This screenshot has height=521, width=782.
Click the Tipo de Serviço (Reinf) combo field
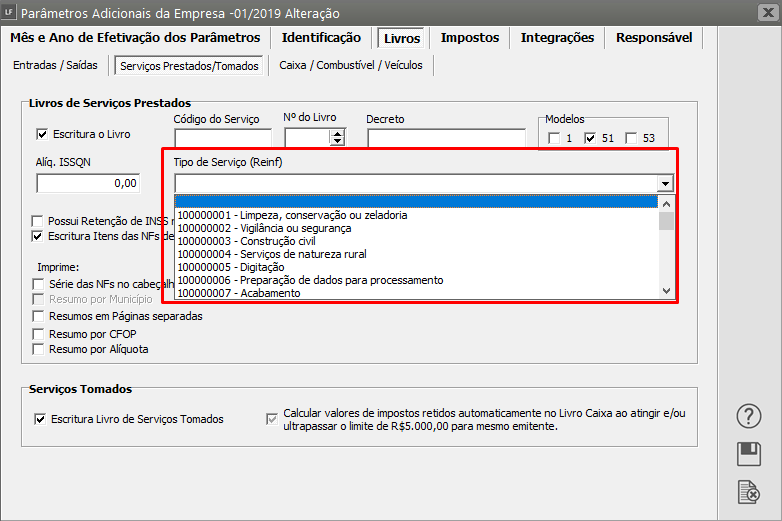(416, 183)
